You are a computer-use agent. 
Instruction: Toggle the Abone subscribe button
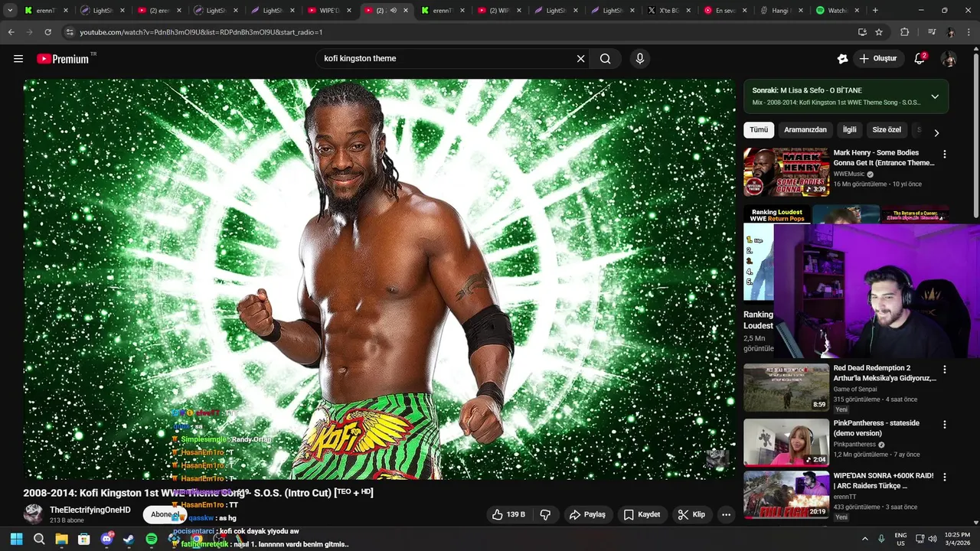point(164,514)
